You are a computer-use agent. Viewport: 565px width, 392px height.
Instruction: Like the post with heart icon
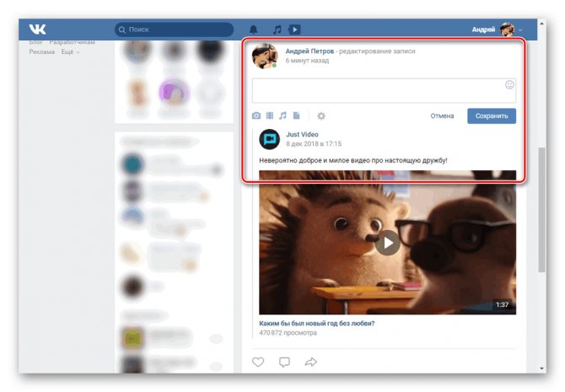click(x=258, y=362)
